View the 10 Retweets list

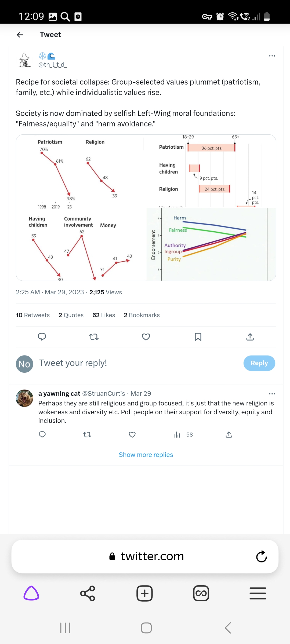click(x=33, y=315)
